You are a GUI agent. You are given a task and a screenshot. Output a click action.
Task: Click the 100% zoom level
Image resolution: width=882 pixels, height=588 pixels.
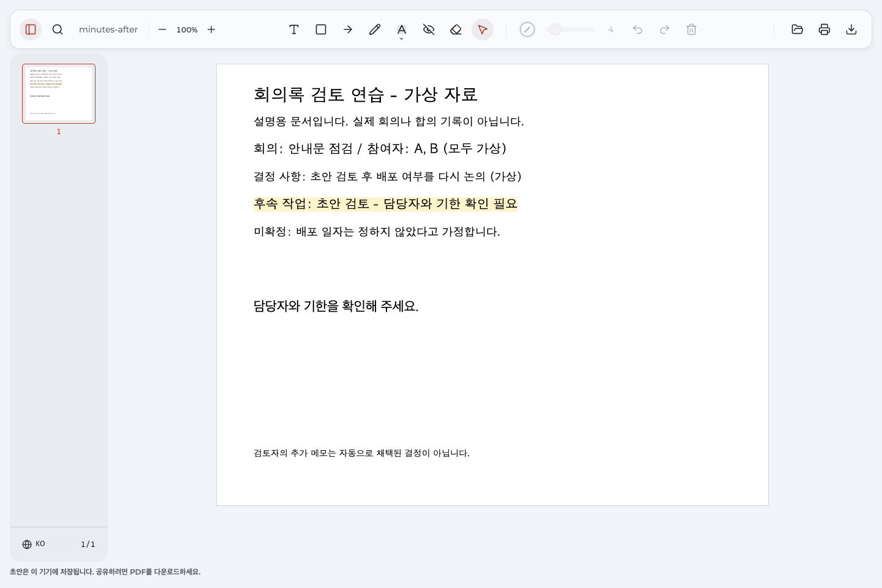187,29
